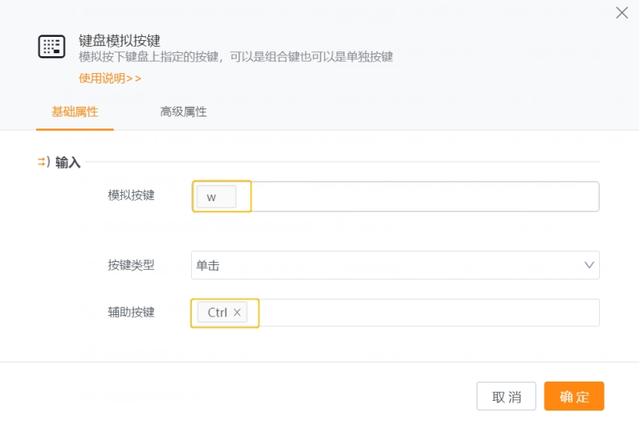Switch to the 基础属性 tab

(x=75, y=112)
